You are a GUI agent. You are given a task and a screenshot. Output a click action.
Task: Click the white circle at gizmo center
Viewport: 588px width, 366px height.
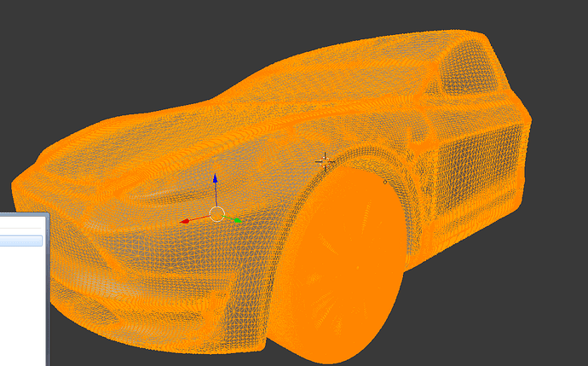point(216,214)
